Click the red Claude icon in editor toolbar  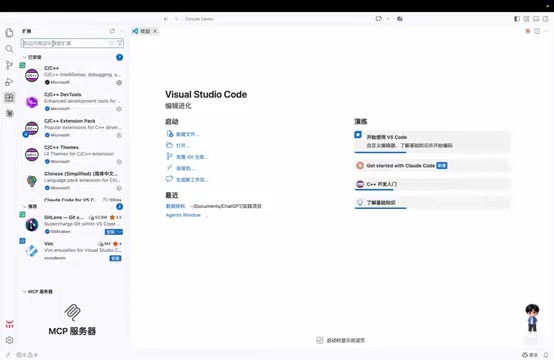(x=528, y=31)
